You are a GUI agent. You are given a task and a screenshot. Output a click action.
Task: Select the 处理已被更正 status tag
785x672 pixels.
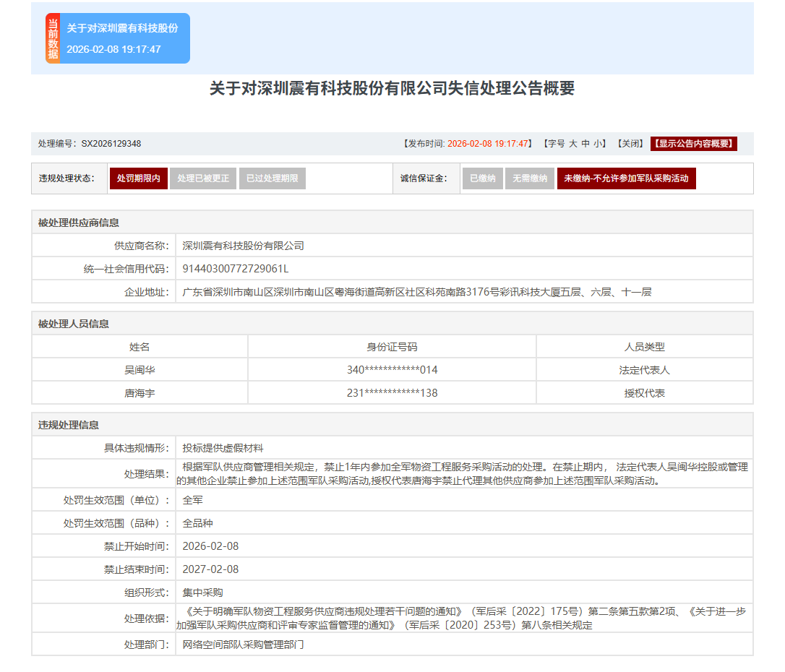203,178
